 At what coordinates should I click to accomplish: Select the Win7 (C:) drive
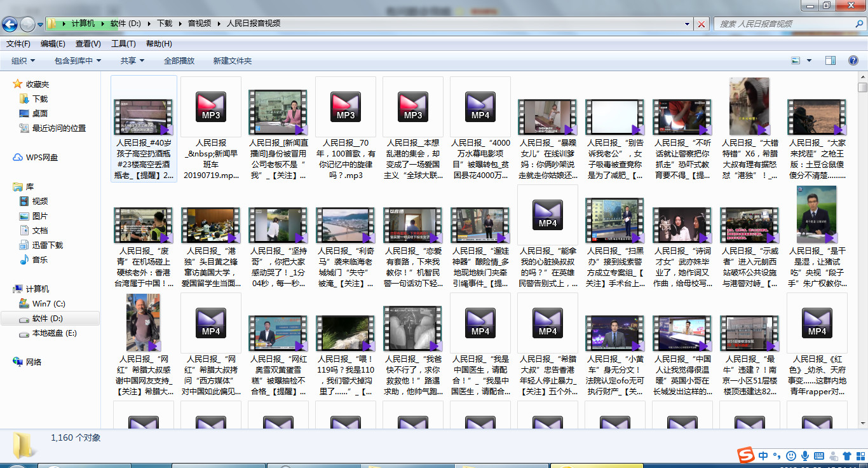click(49, 304)
